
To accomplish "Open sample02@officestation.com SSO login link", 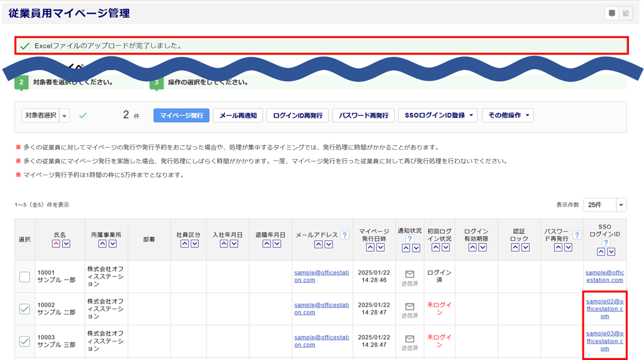I will point(604,309).
